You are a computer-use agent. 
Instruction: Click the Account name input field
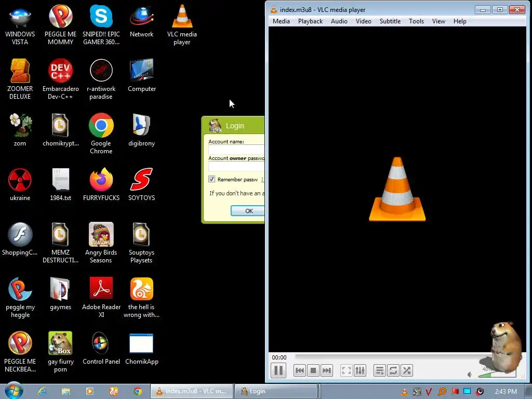click(236, 150)
